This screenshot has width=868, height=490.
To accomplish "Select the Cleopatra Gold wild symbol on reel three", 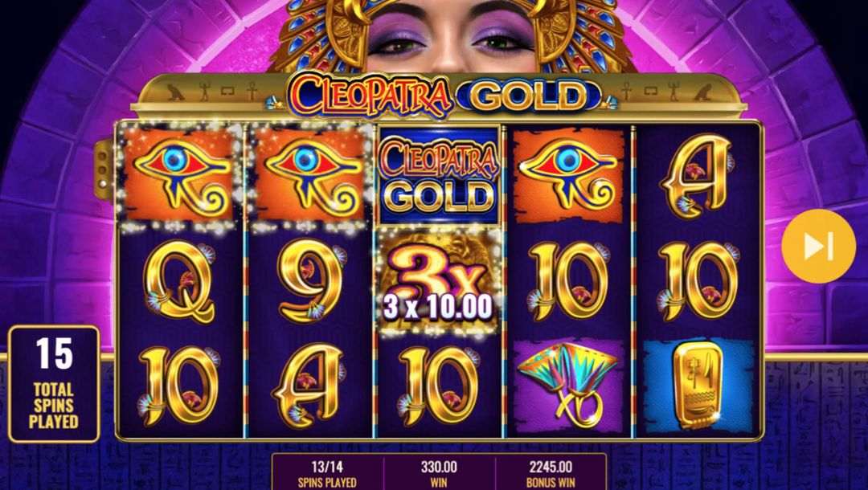I will point(439,176).
